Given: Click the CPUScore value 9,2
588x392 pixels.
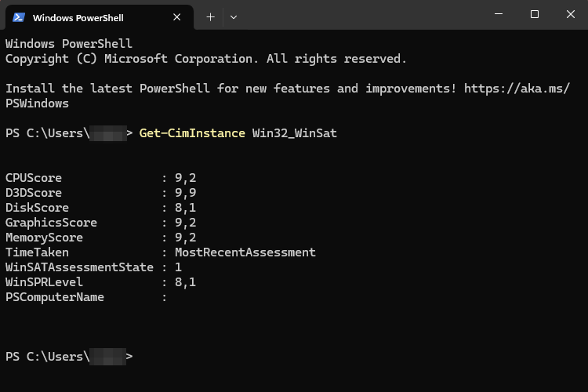Looking at the screenshot, I should coord(185,178).
